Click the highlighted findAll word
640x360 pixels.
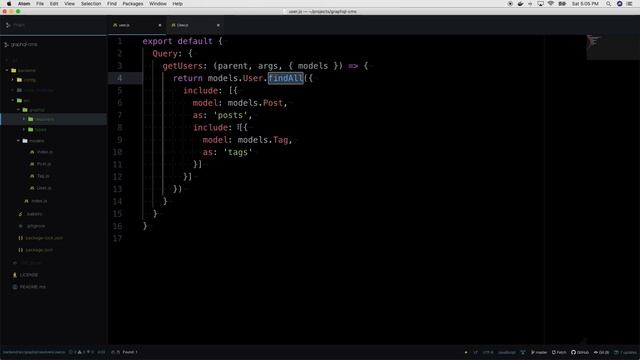pos(286,78)
